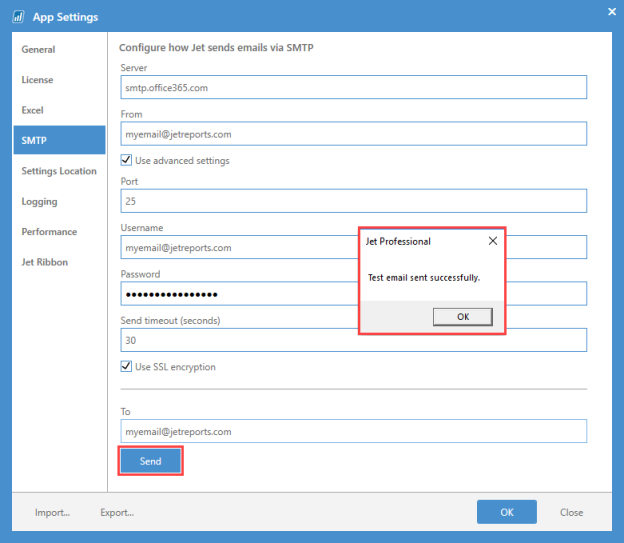624x543 pixels.
Task: Click the Close button at bottom
Action: click(x=571, y=512)
